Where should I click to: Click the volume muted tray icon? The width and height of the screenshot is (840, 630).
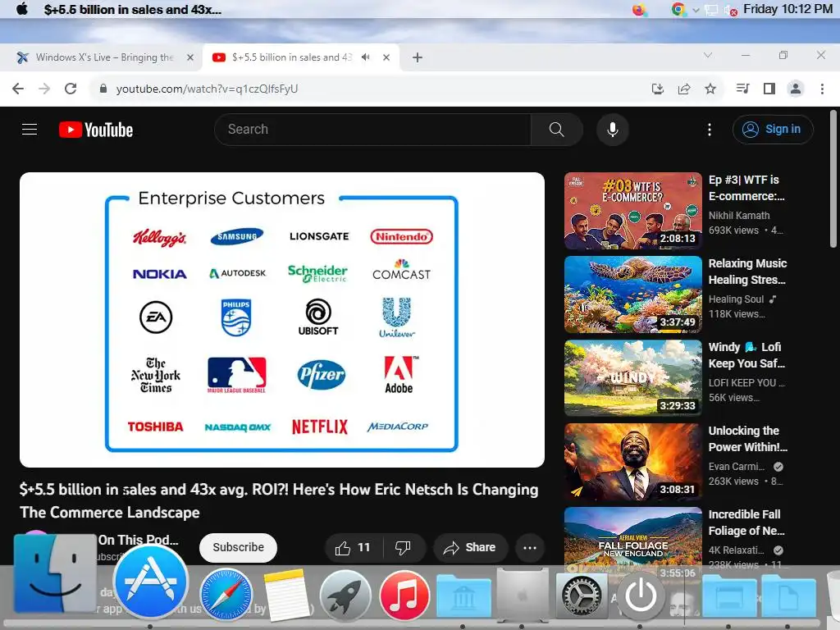click(x=730, y=10)
